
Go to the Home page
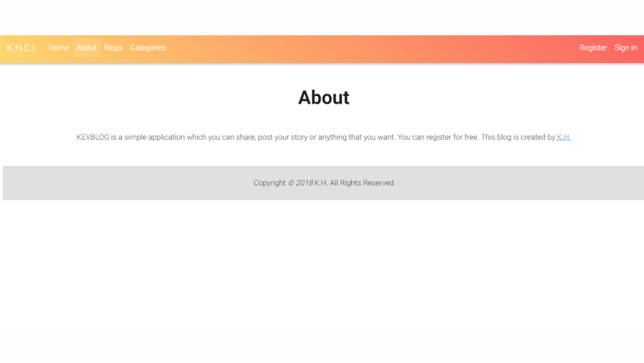point(58,48)
